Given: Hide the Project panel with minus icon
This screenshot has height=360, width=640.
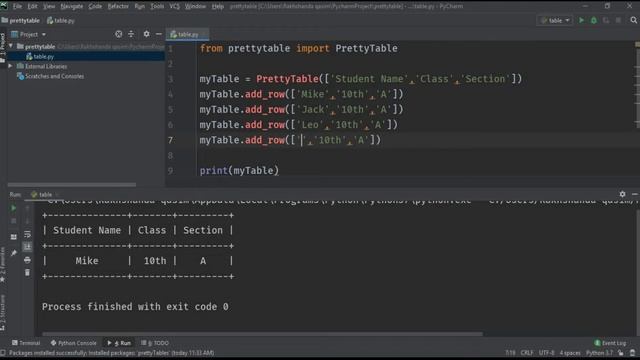Looking at the screenshot, I should pyautogui.click(x=159, y=34).
